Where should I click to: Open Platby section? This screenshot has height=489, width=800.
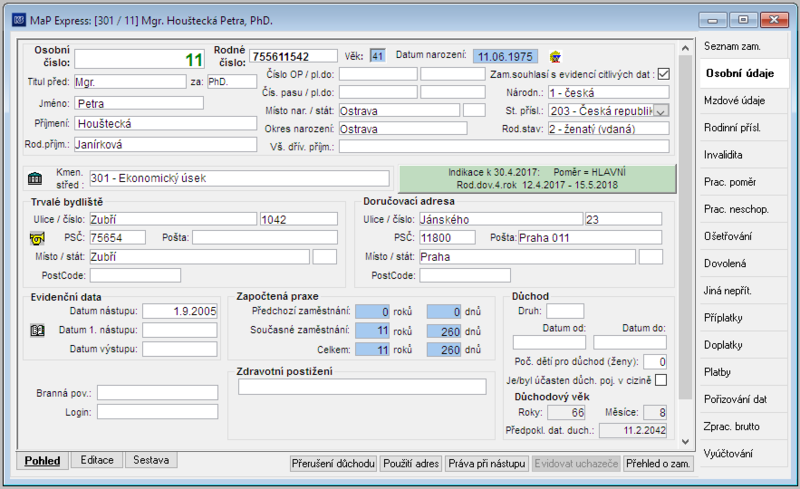743,372
